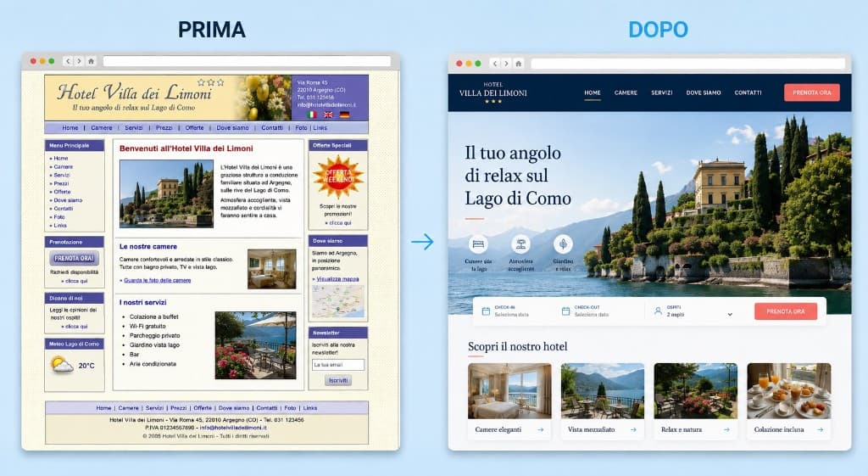Click Dove siamo in old site footer menu

pos(234,408)
